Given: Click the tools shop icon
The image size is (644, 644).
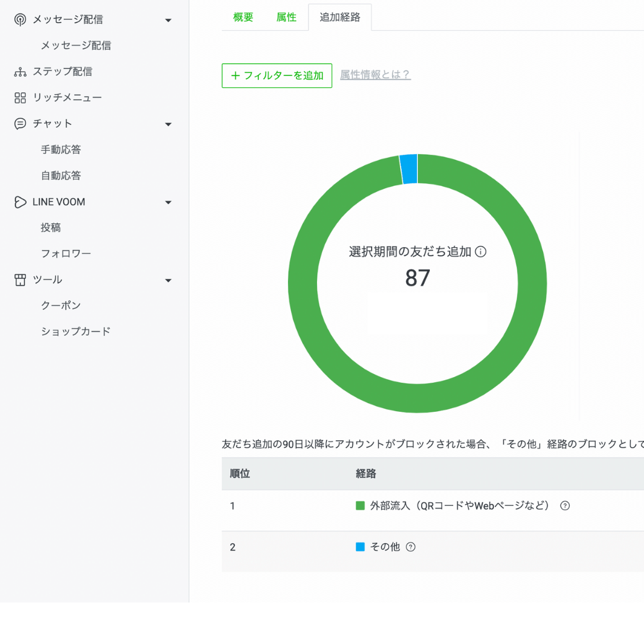Looking at the screenshot, I should click(20, 280).
